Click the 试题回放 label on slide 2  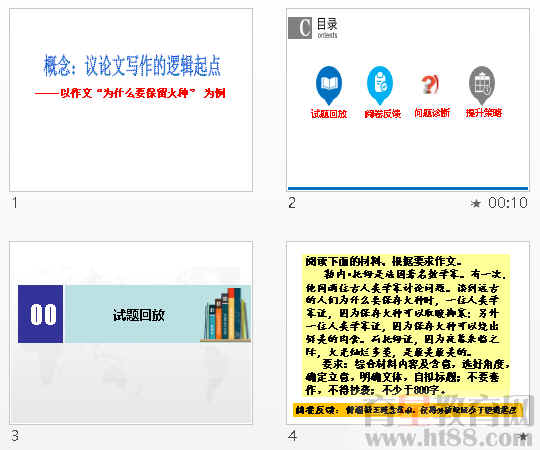click(x=329, y=114)
